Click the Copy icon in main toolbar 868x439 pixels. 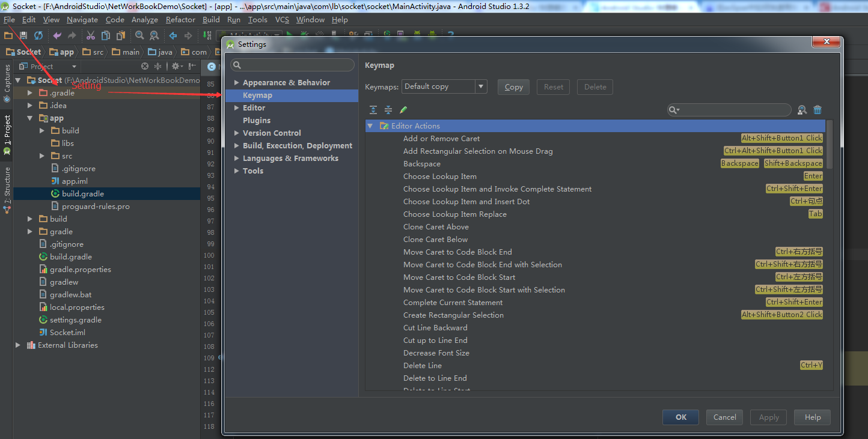coord(105,35)
